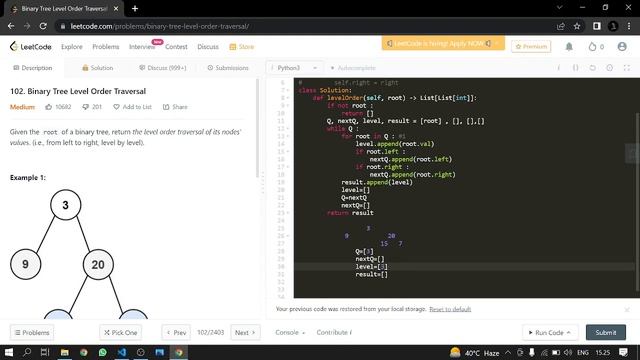This screenshot has height=360, width=640.
Task: Open the Store nav link
Action: coord(242,47)
